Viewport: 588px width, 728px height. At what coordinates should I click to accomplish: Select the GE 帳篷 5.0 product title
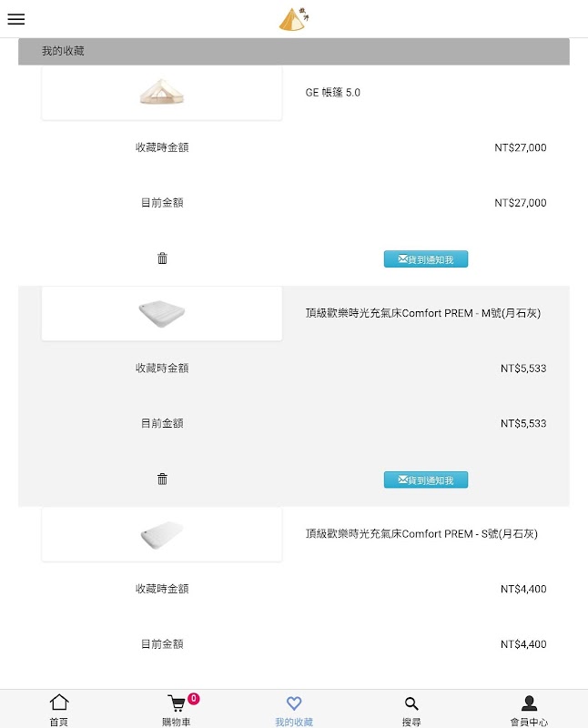tap(333, 92)
